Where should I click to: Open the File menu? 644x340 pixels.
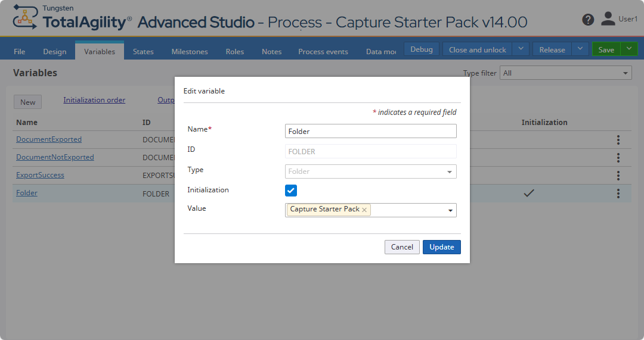(19, 52)
